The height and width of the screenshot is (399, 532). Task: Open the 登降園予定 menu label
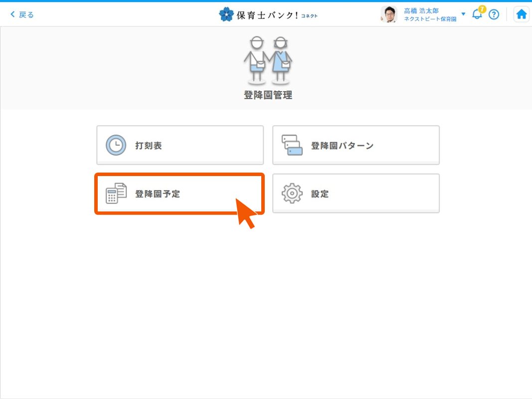click(x=158, y=194)
